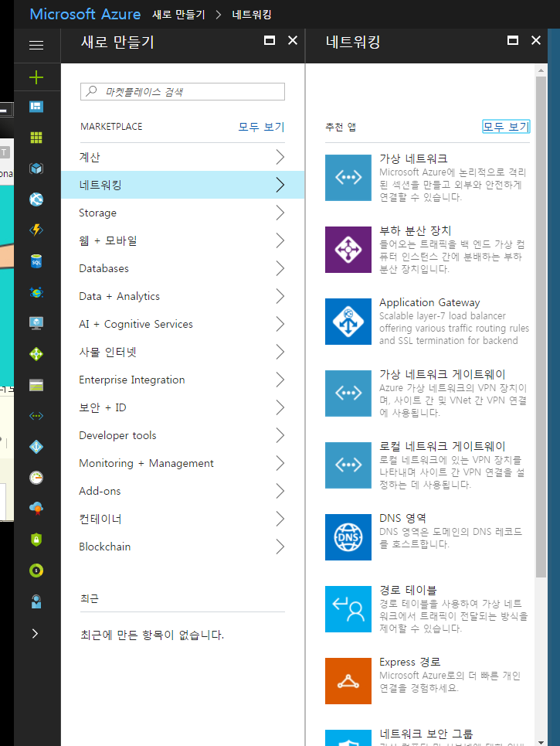Click the DNS 영역 globe tile icon
The image size is (560, 746).
(x=348, y=537)
